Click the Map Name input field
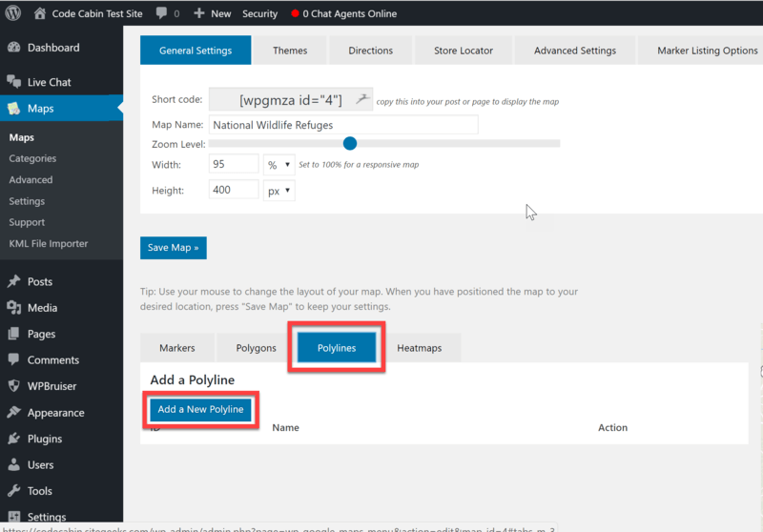 coord(343,125)
